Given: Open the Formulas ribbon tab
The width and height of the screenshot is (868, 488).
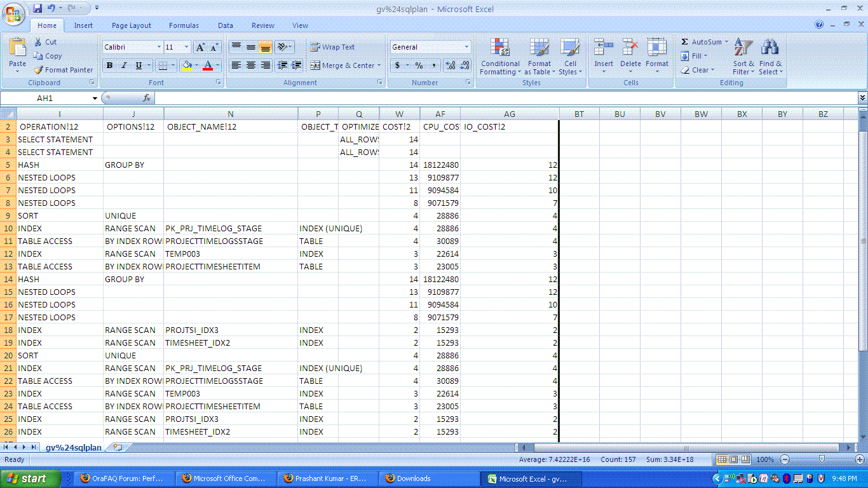Looking at the screenshot, I should pos(184,25).
